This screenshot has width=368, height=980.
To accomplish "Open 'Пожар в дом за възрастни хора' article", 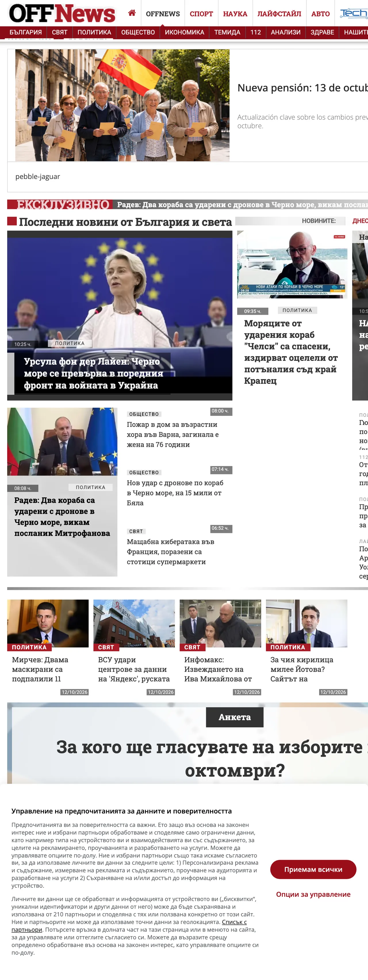I will point(172,434).
